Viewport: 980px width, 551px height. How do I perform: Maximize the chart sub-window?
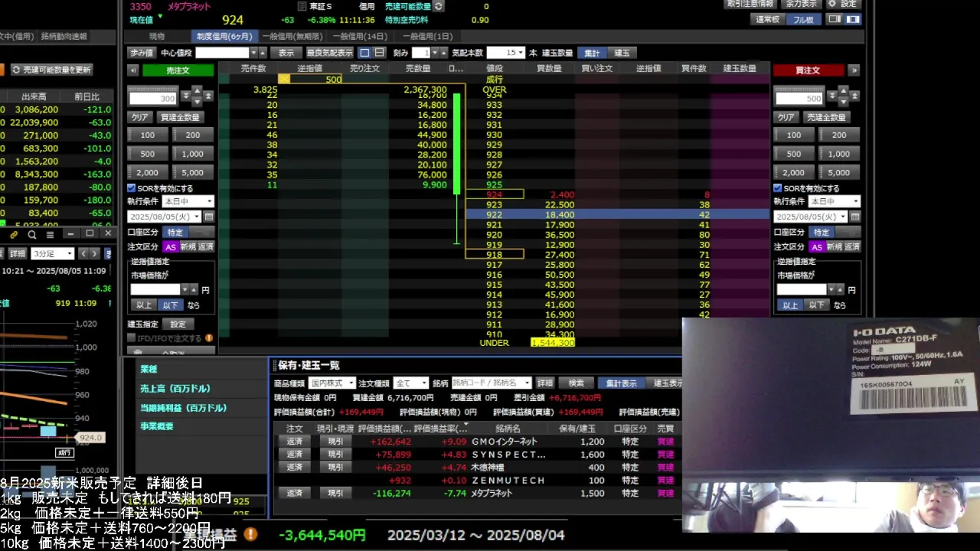(x=90, y=233)
